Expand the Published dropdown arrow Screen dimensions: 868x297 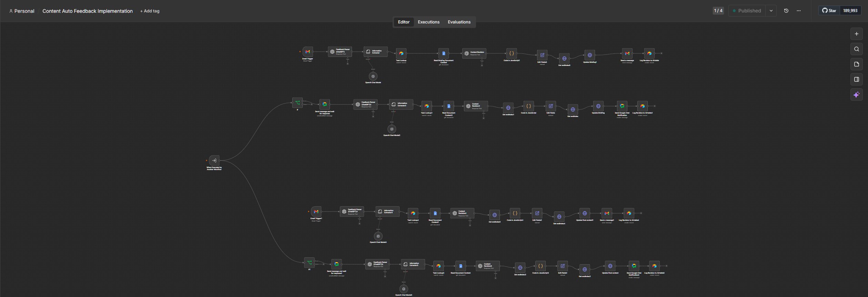[771, 11]
